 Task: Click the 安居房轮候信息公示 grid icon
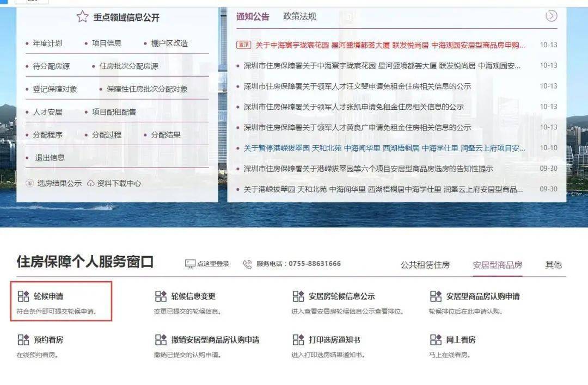(x=298, y=296)
